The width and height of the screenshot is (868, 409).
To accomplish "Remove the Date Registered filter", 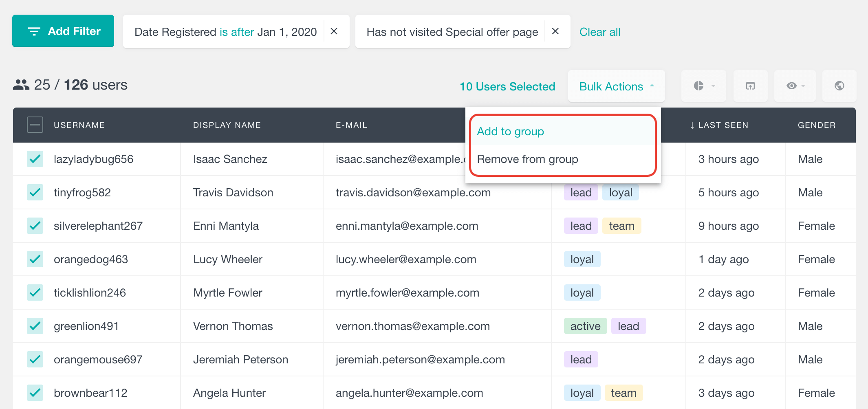I will 335,31.
